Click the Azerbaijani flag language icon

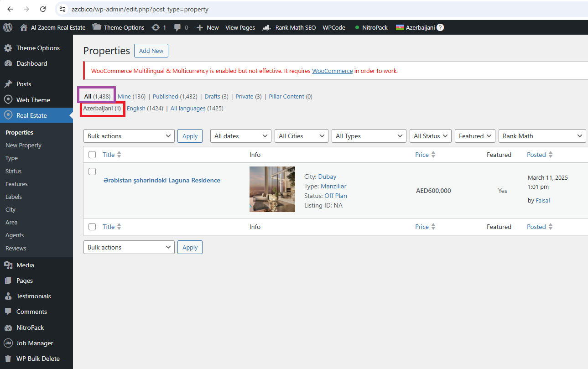(400, 27)
